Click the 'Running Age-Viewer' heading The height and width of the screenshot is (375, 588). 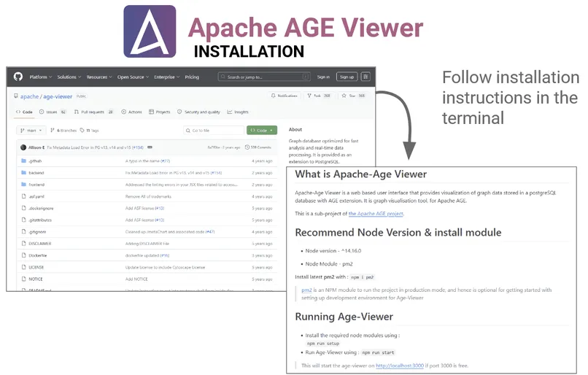pos(344,317)
